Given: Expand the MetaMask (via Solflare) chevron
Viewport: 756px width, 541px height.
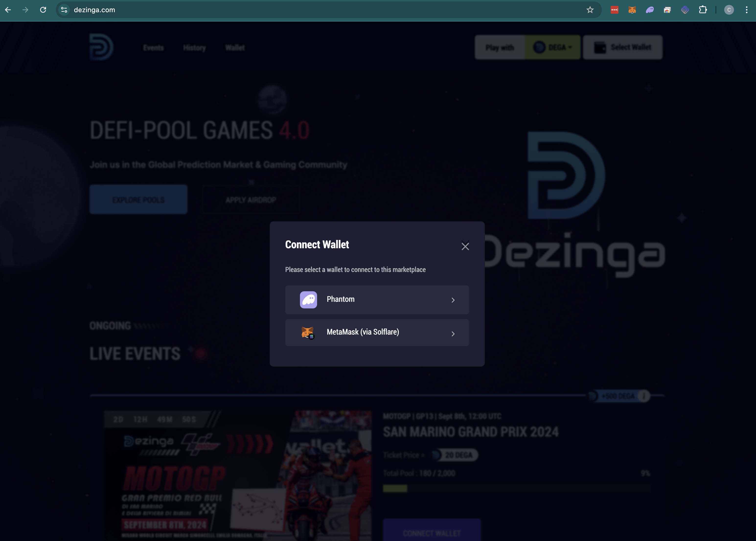Looking at the screenshot, I should pos(453,333).
